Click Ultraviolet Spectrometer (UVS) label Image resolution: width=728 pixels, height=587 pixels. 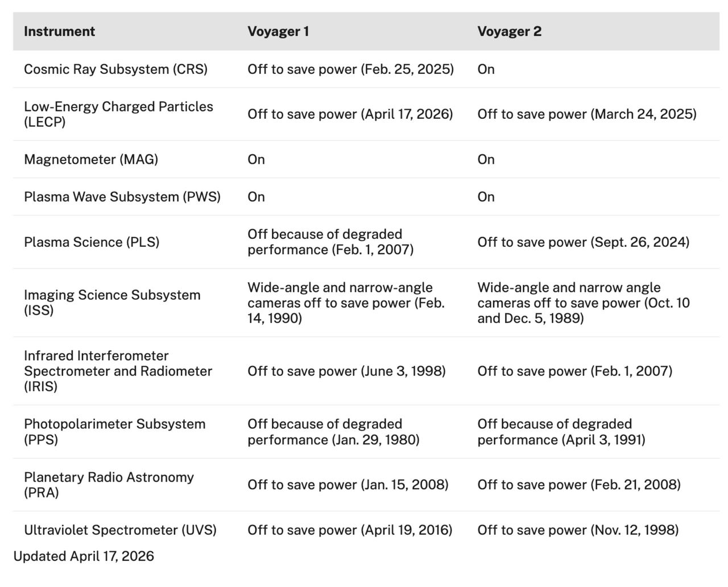pyautogui.click(x=120, y=530)
